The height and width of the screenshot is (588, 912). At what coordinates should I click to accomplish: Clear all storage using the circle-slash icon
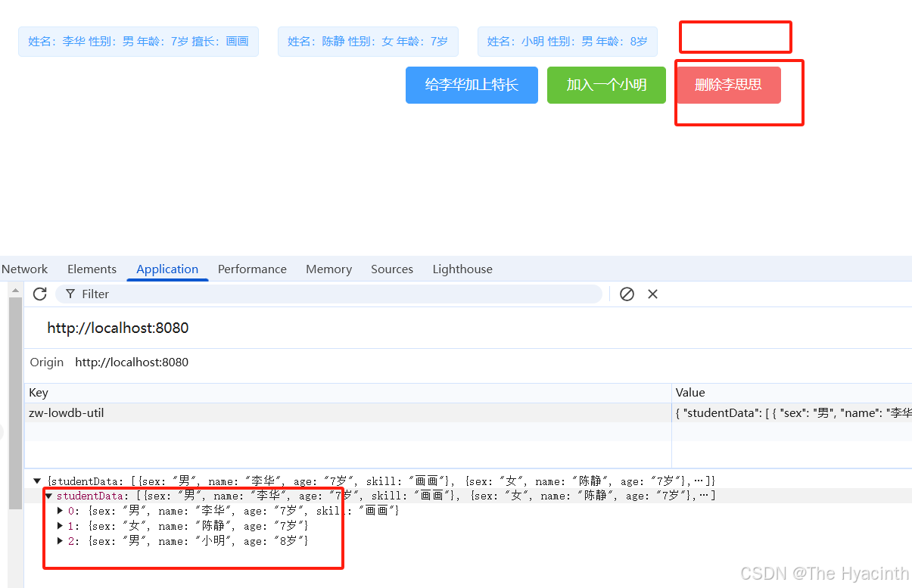pyautogui.click(x=627, y=294)
